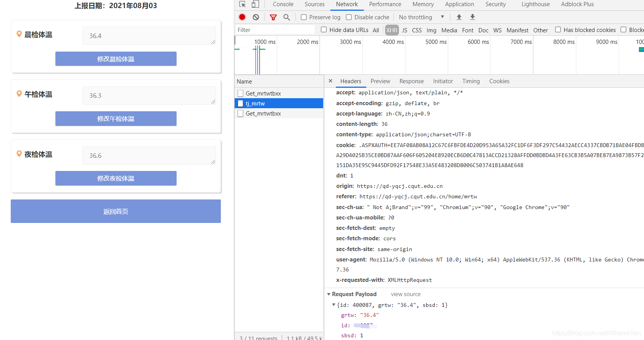Screen dimensions: 644x340
Task: Filter requests by WS
Action: point(497,30)
